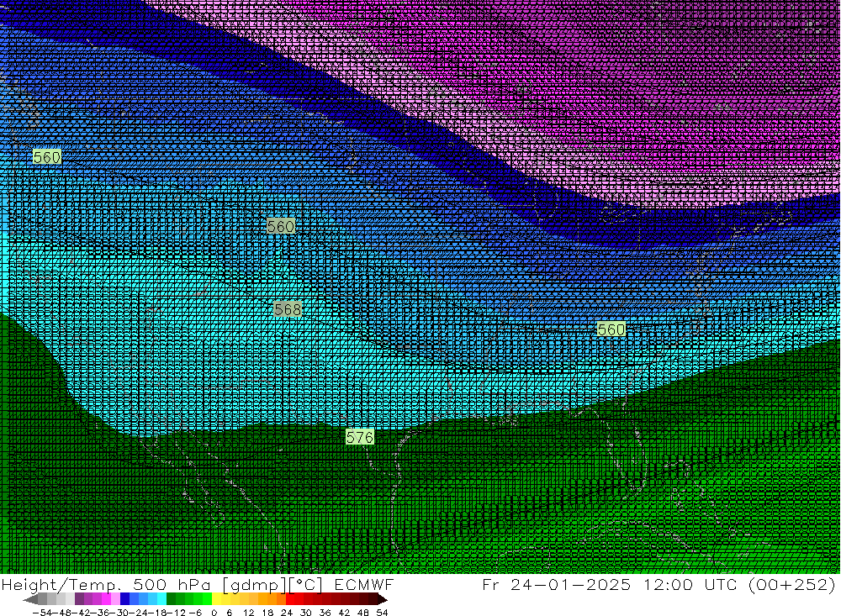Click the gray left arrow of the color legend

click(x=30, y=600)
